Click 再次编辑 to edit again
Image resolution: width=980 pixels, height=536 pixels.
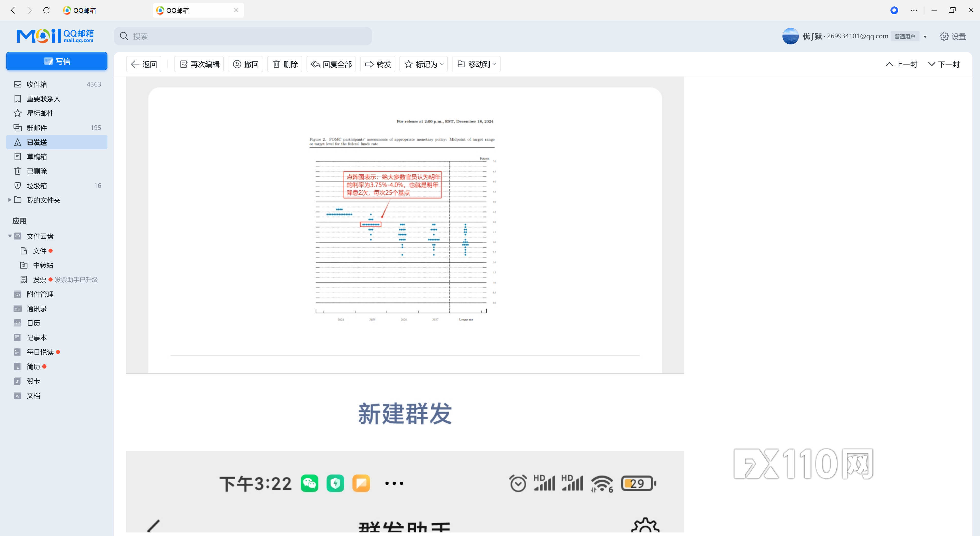pos(199,64)
